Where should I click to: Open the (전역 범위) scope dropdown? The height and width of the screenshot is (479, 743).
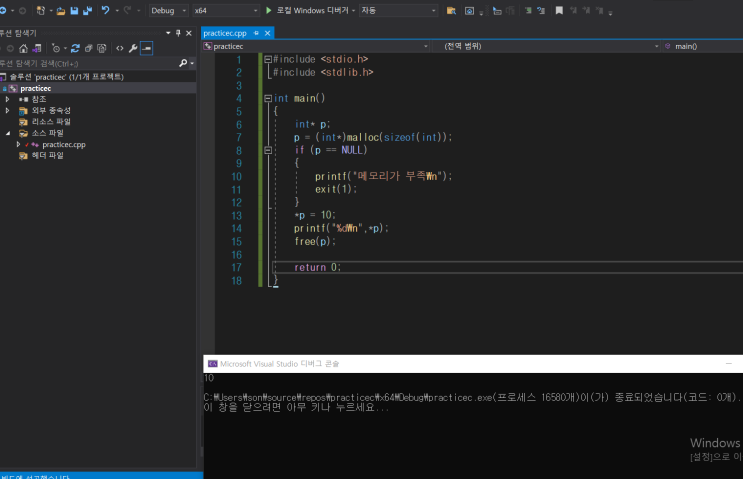(x=546, y=46)
